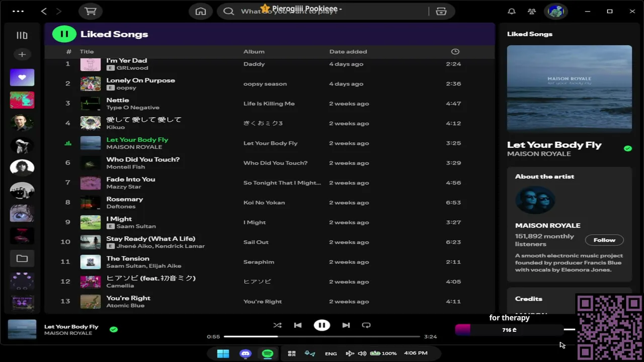Open the three-dot app menu
This screenshot has height=362, width=644.
(18, 11)
